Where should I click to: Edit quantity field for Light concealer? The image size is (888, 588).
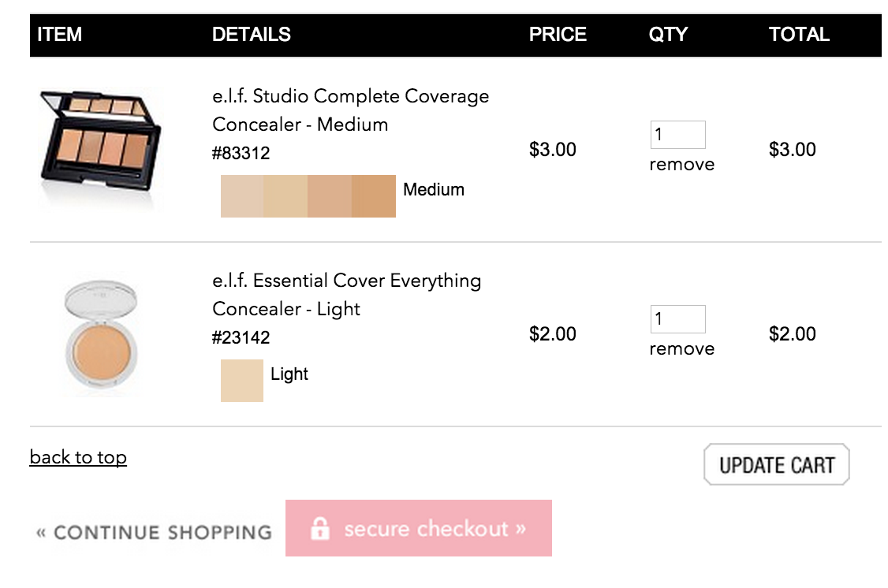point(677,319)
